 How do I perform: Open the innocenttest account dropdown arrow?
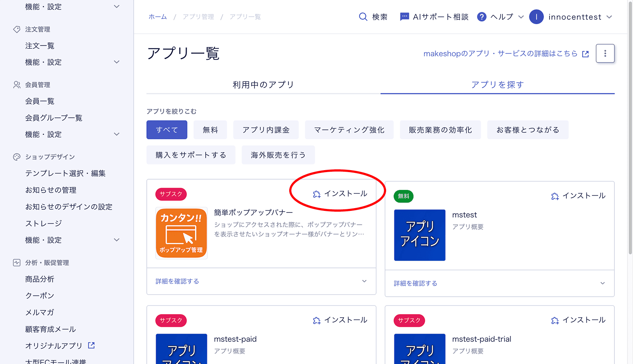tap(609, 17)
